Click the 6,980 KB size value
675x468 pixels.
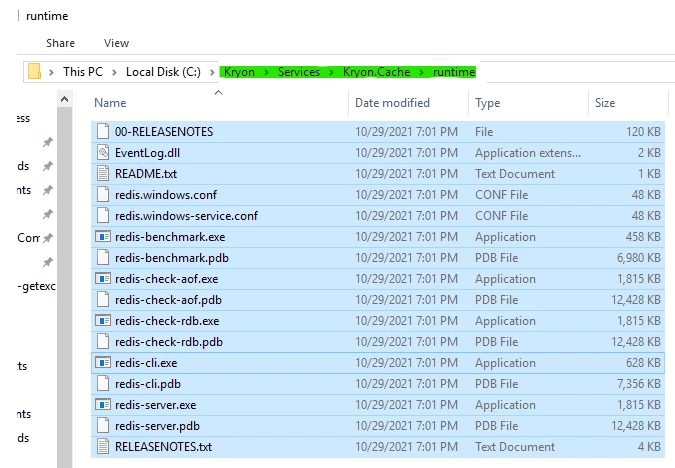[x=638, y=257]
